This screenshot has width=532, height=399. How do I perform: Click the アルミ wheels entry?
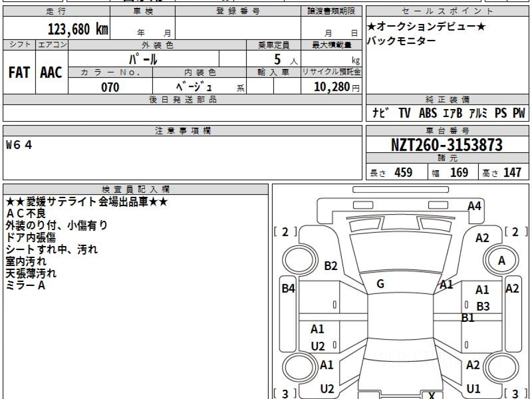(478, 113)
